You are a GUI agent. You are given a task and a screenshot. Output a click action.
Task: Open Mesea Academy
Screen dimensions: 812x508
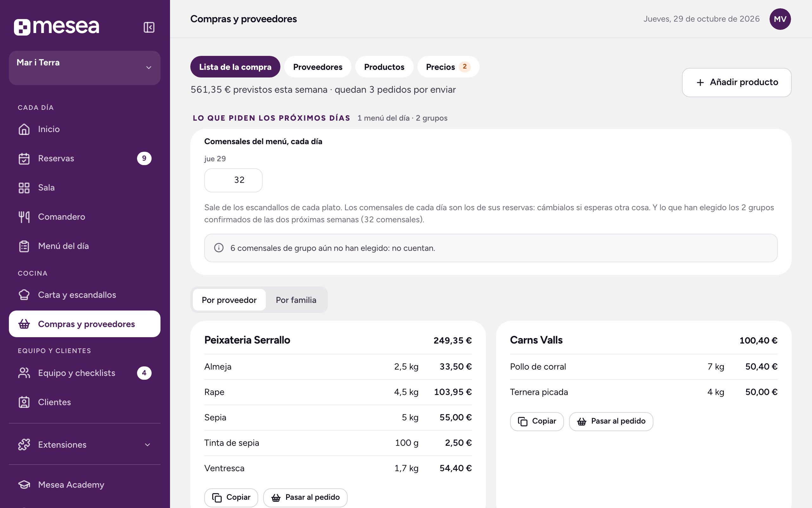pyautogui.click(x=85, y=485)
